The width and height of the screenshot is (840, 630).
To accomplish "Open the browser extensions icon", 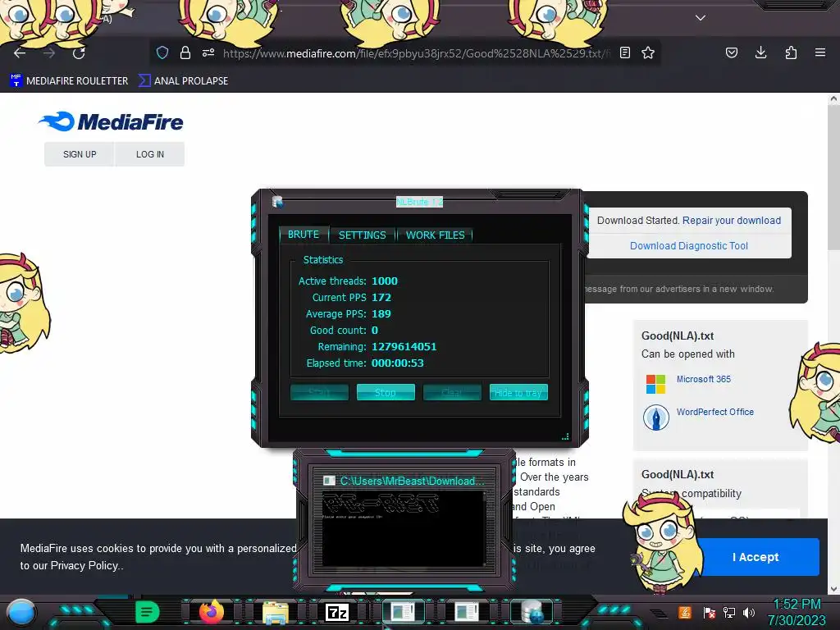I will point(791,52).
